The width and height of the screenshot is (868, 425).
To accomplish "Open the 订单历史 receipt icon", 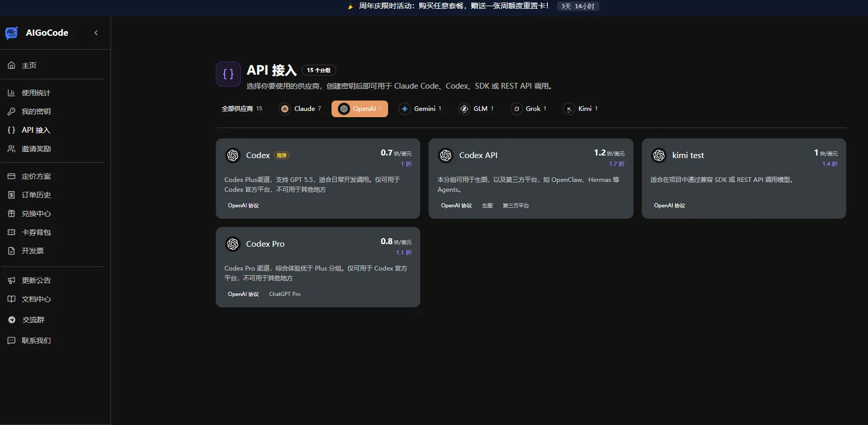I will [x=11, y=195].
